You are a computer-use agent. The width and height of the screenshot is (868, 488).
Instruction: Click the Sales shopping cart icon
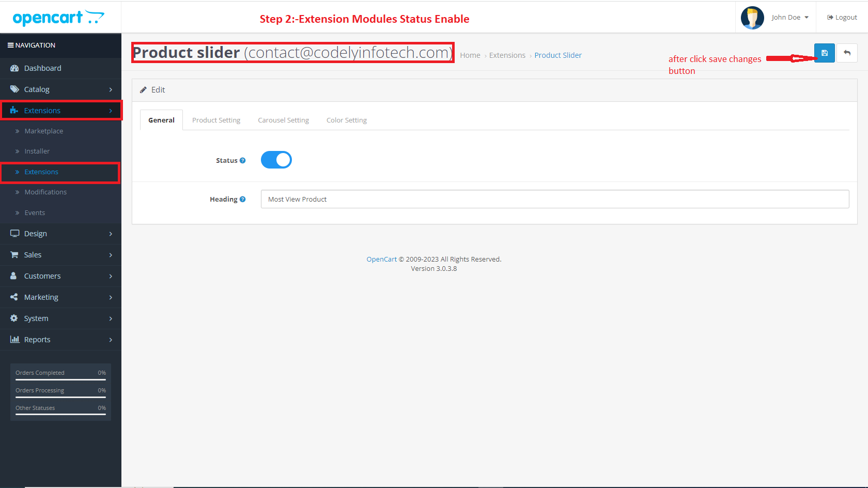14,255
